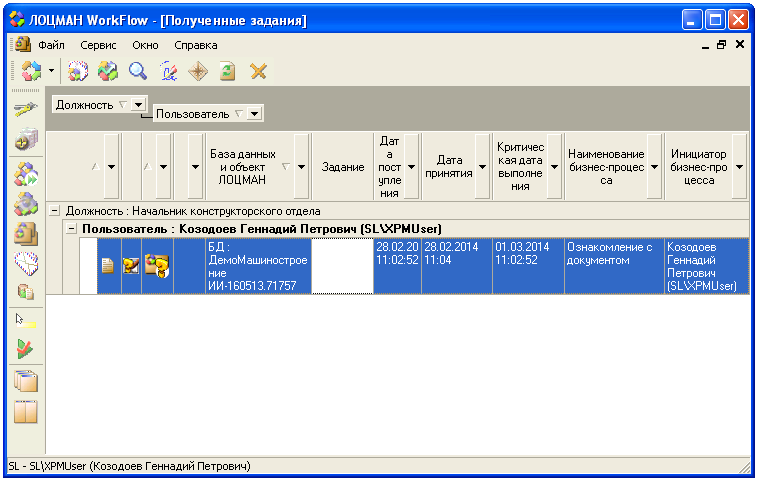Click the application icon left of Файл menu

point(22,45)
